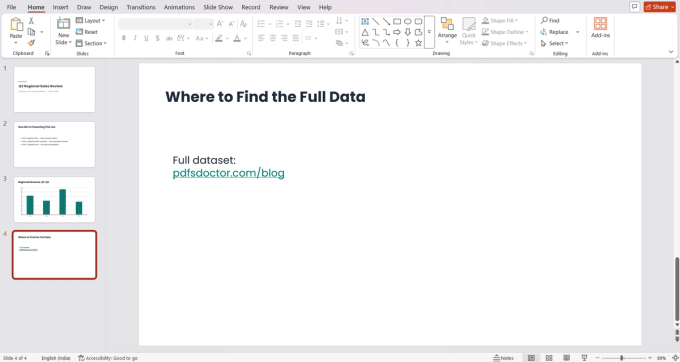The height and width of the screenshot is (362, 680).
Task: Cut selection with the scissors icon
Action: [x=31, y=21]
